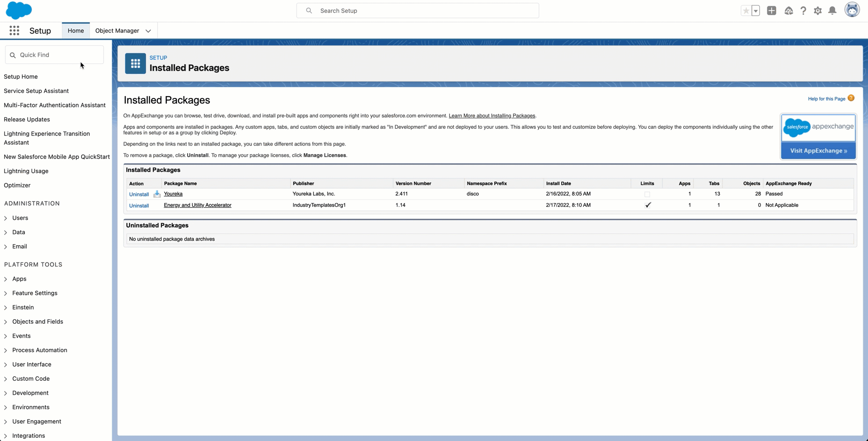Open the Setup gear icon
This screenshot has width=868, height=441.
pyautogui.click(x=818, y=10)
